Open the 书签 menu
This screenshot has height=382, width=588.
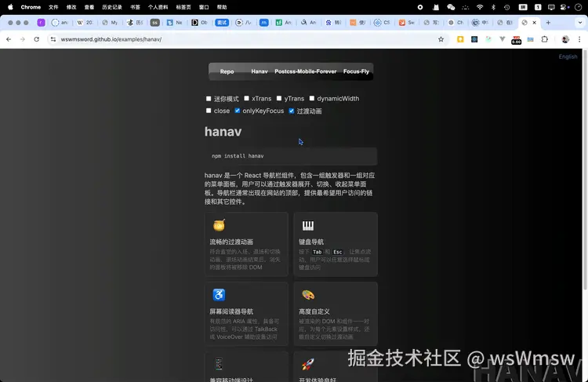pyautogui.click(x=135, y=7)
